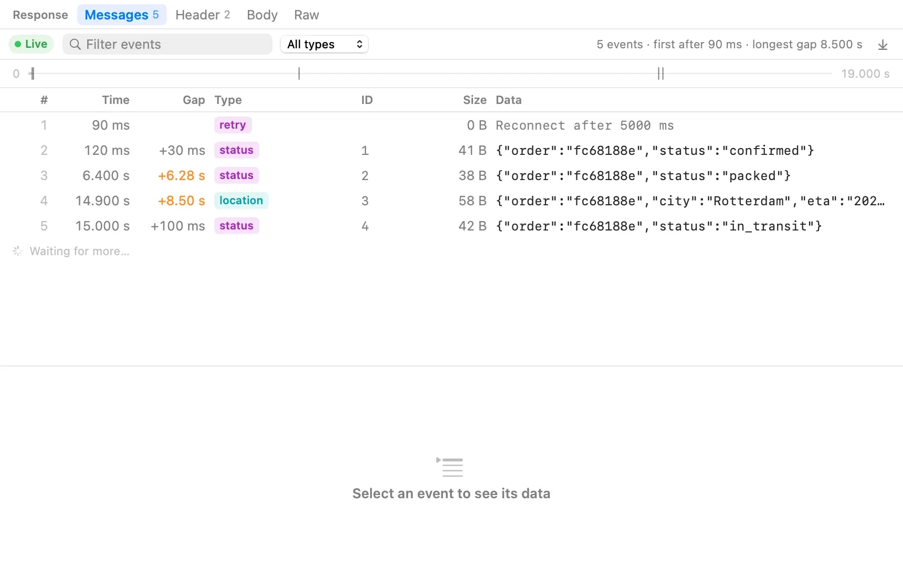The width and height of the screenshot is (903, 588).
Task: Toggle the Live streaming indicator
Action: [x=31, y=44]
